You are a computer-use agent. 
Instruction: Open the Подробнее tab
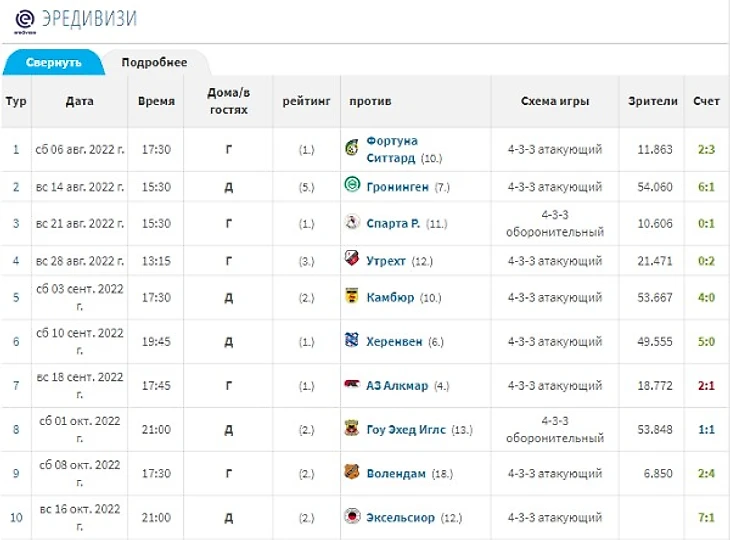click(154, 62)
